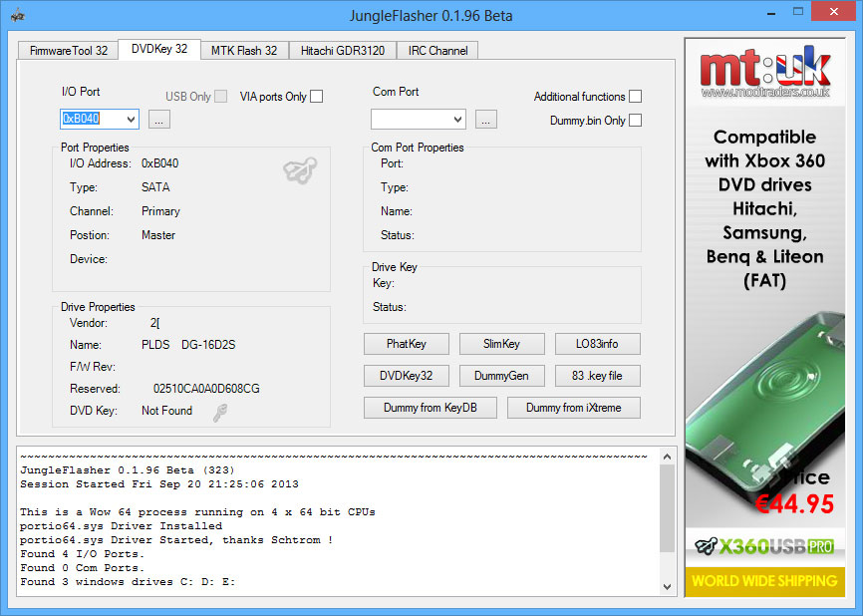Close the JungleFlasher window
This screenshot has width=863, height=616.
click(834, 12)
